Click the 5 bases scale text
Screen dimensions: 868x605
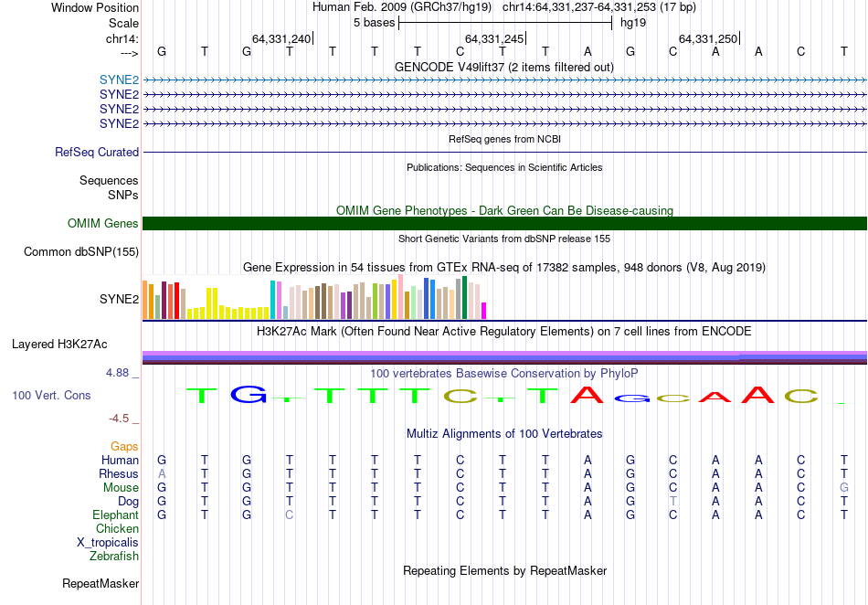pos(375,23)
